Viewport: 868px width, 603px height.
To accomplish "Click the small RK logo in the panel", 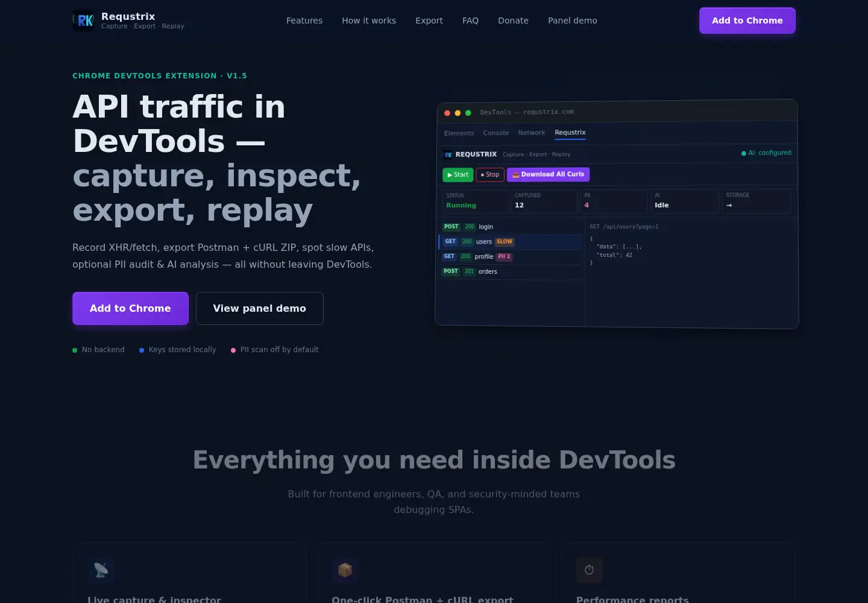I will coord(448,154).
